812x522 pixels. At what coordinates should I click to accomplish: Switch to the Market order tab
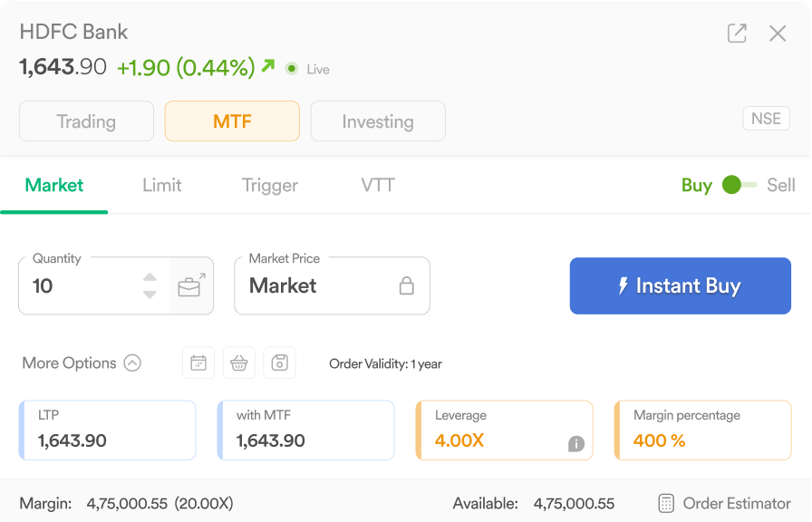[53, 186]
